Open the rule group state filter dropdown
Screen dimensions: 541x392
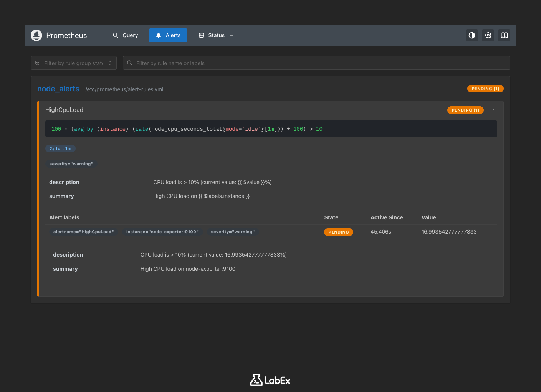click(x=74, y=63)
